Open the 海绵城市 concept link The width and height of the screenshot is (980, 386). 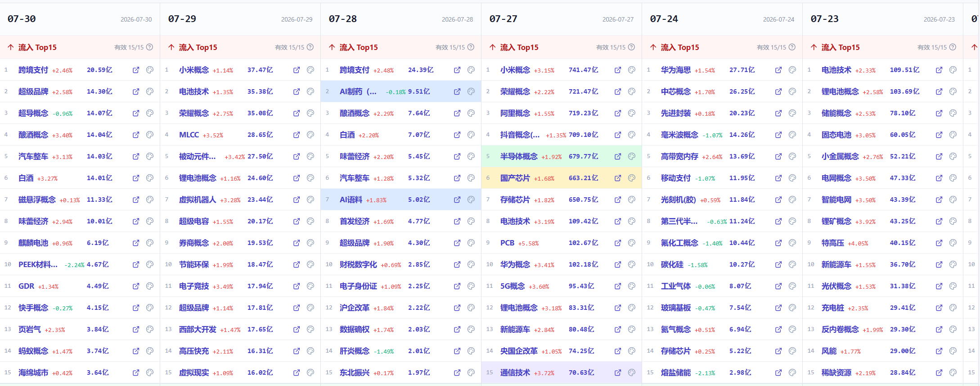pos(33,372)
